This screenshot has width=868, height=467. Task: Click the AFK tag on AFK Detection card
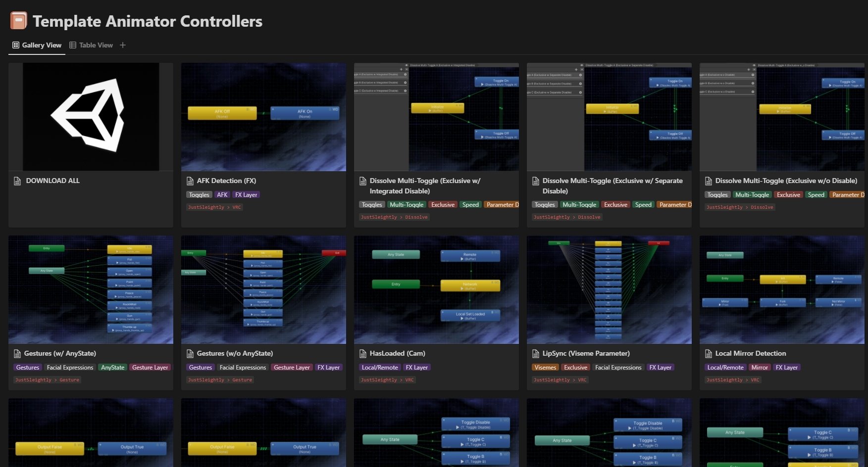point(222,194)
